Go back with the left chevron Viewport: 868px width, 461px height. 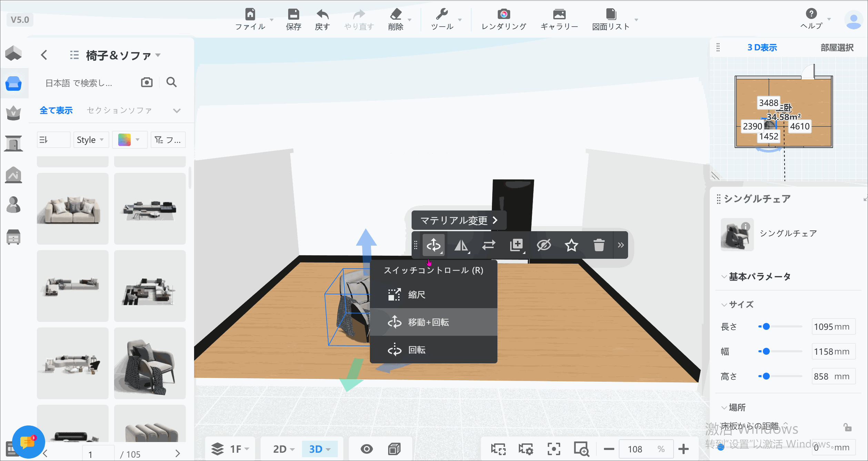coord(44,55)
